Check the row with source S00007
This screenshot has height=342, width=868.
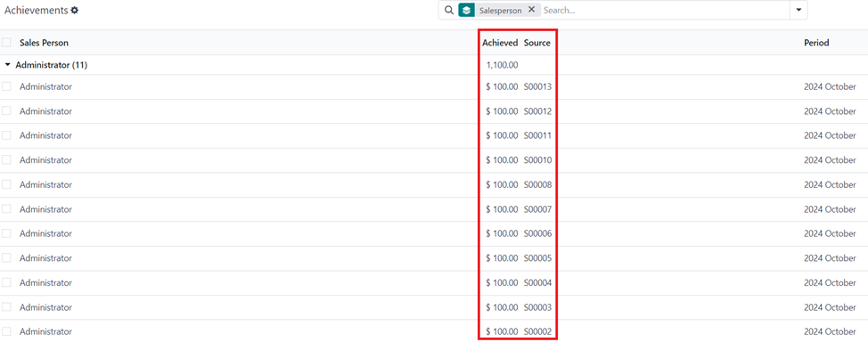click(6, 208)
